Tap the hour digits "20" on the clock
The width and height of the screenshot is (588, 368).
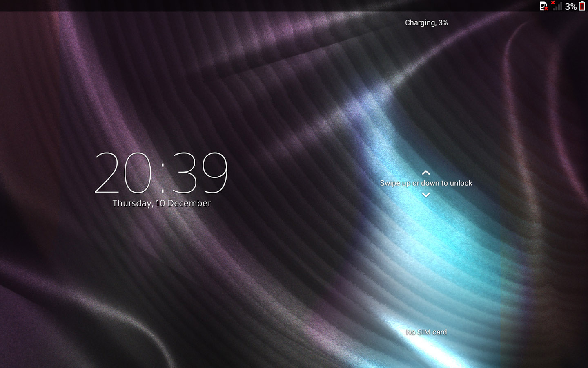tap(123, 173)
